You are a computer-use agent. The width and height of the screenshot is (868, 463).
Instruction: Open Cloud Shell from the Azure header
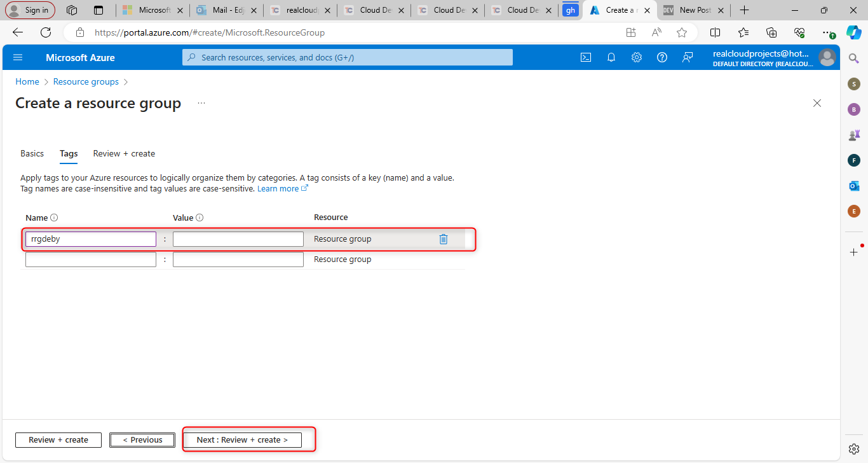point(586,57)
